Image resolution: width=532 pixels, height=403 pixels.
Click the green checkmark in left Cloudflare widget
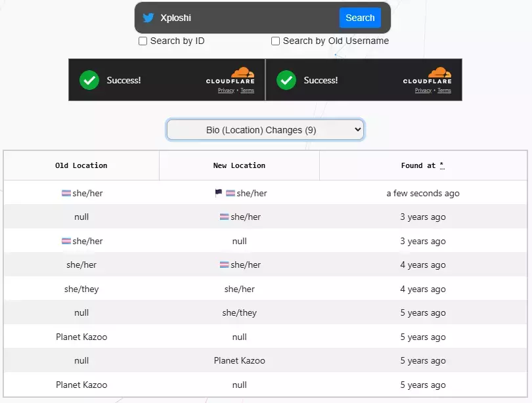89,80
